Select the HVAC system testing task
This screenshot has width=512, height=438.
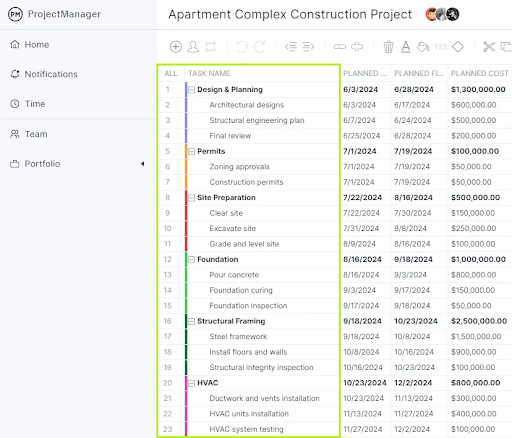coord(246,429)
